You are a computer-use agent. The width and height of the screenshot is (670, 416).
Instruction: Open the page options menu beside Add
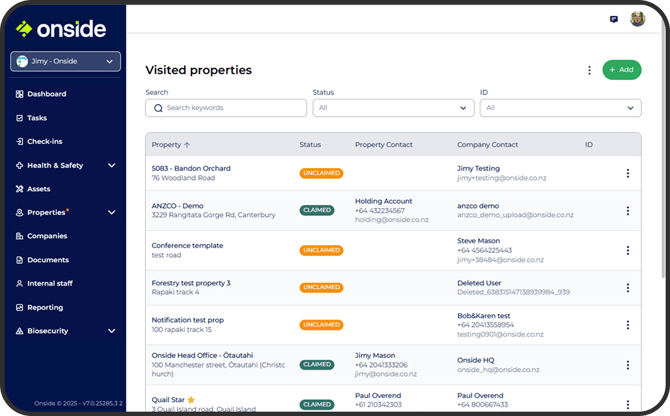tap(589, 70)
